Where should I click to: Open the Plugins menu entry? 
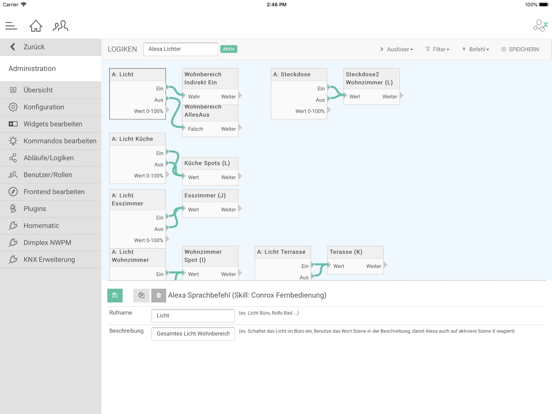coord(51,208)
